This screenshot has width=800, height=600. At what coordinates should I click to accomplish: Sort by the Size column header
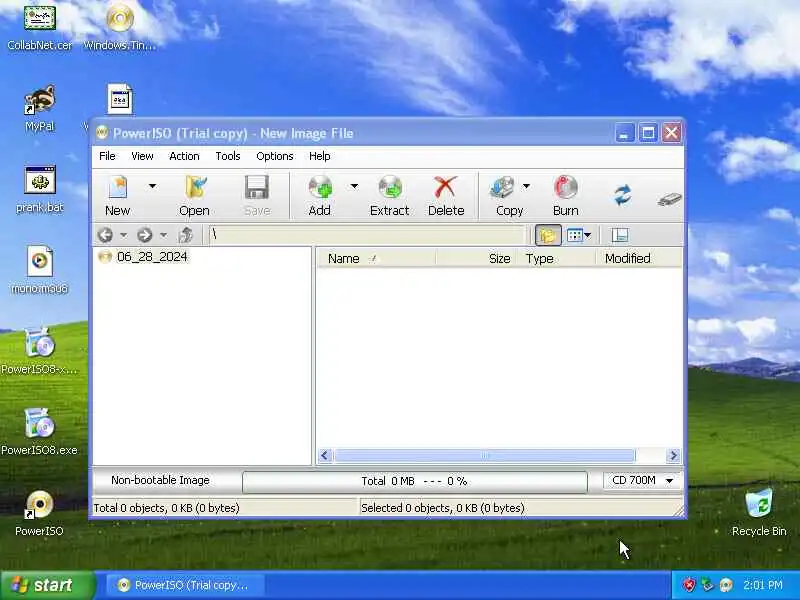[476, 259]
